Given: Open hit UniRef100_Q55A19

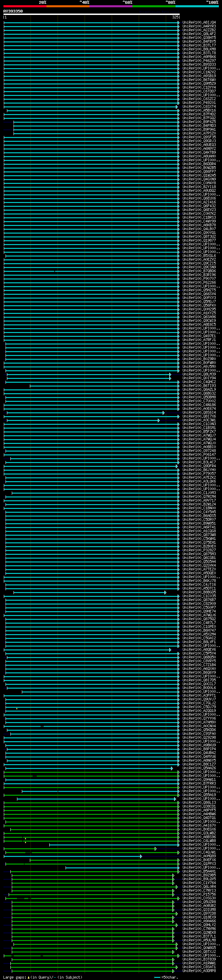Looking at the screenshot, I should [x=199, y=795].
